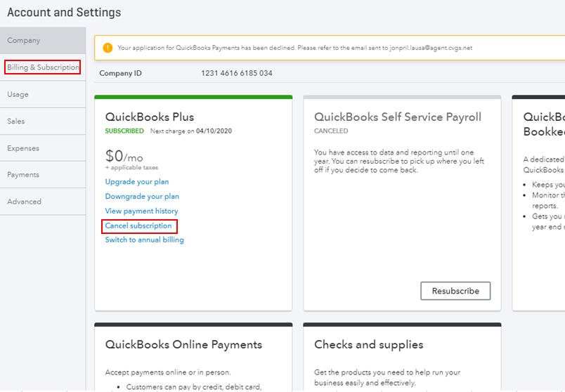Select the Sales tab in sidebar
The image size is (565, 392).
43,122
